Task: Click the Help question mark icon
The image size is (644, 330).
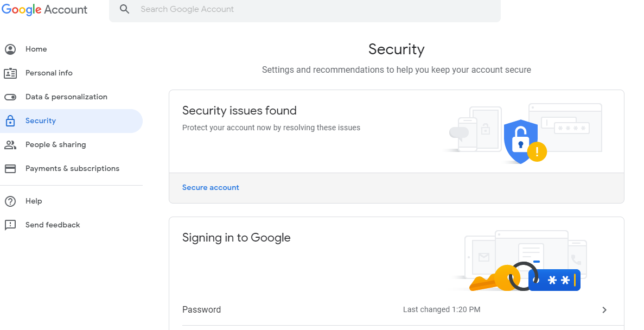Action: (x=10, y=201)
